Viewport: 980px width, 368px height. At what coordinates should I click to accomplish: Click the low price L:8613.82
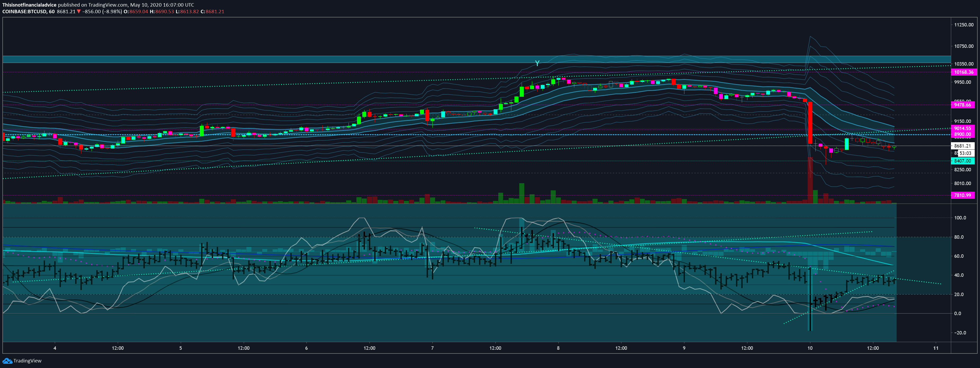point(187,12)
